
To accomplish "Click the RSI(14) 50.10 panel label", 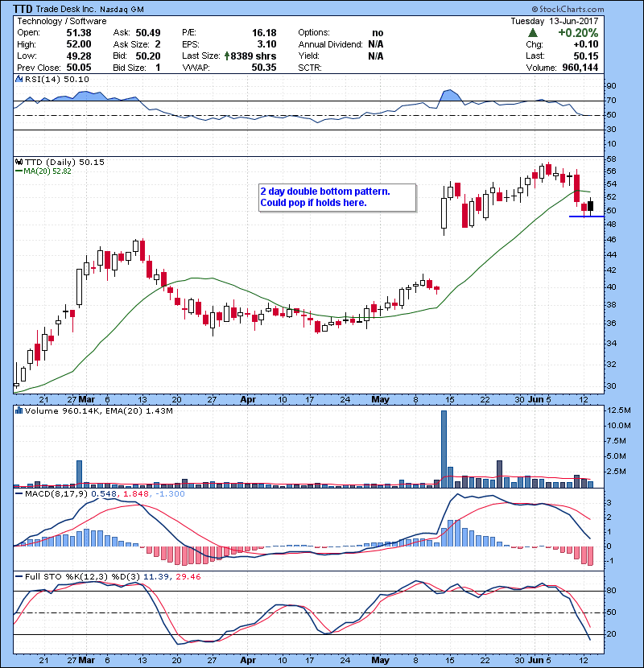I will pos(57,79).
